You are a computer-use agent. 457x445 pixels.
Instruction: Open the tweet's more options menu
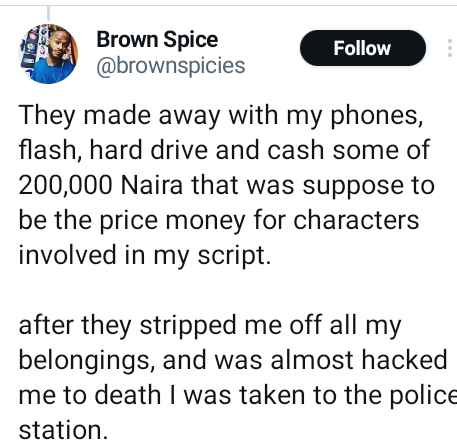tap(450, 48)
